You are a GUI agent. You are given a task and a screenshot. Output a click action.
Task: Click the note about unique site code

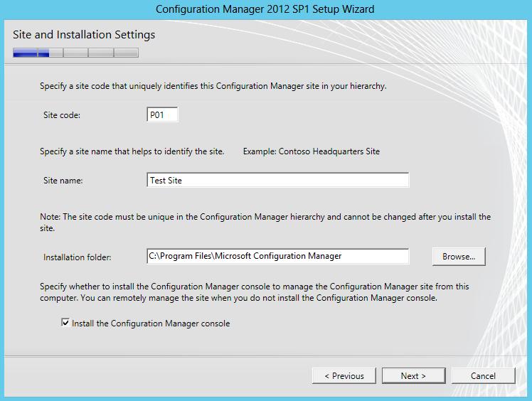(265, 223)
